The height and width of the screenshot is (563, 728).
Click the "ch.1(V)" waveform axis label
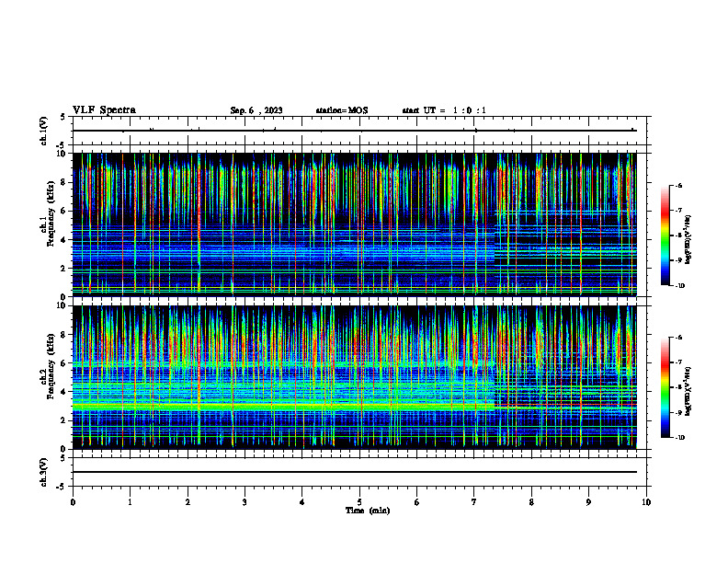(44, 131)
